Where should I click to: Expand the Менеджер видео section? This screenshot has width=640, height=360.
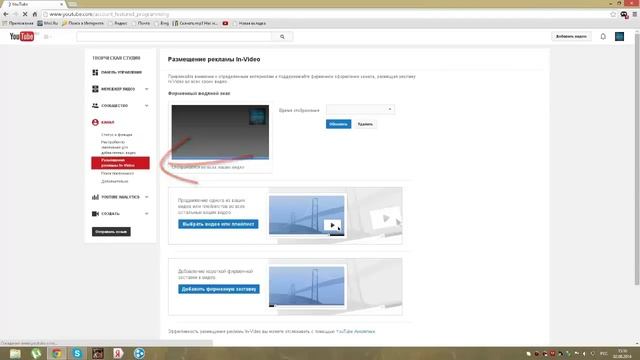click(147, 89)
